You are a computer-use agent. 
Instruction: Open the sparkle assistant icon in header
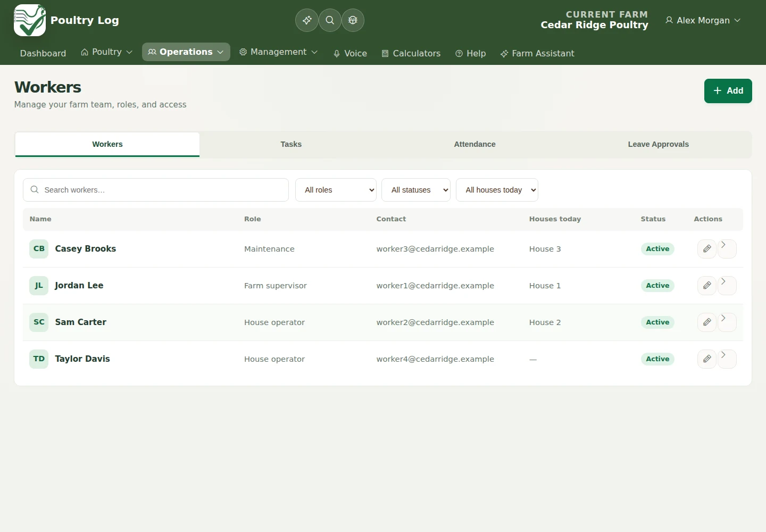point(307,20)
